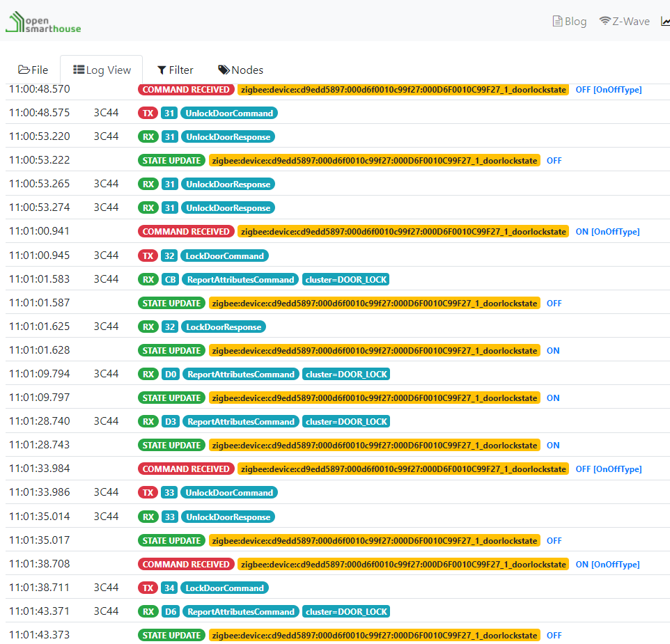Click cluster=DOOR_LOCK tag at 11:01:01.583
Screen dimensions: 670x644
(x=345, y=279)
